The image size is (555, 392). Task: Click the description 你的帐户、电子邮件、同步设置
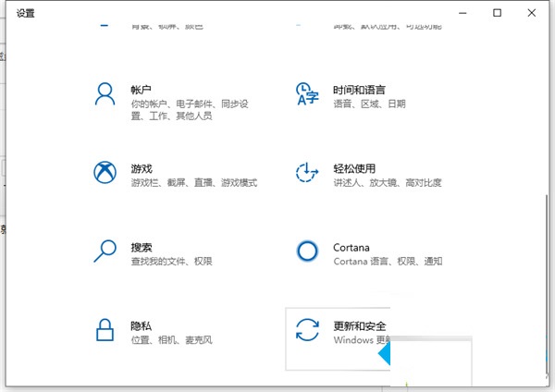coord(190,110)
